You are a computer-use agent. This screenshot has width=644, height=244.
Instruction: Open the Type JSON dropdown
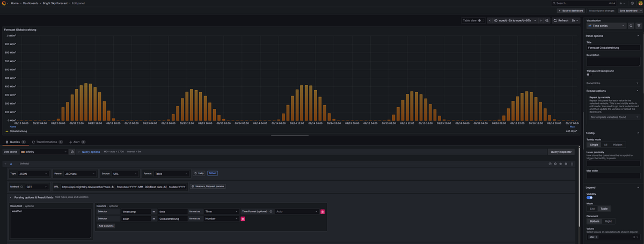point(34,174)
